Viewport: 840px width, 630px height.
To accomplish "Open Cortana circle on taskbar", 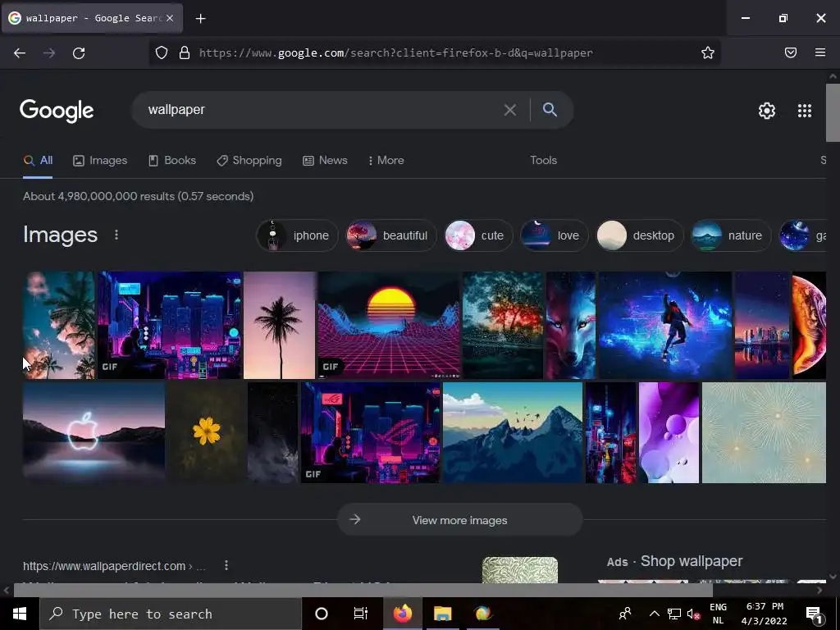I will (322, 614).
